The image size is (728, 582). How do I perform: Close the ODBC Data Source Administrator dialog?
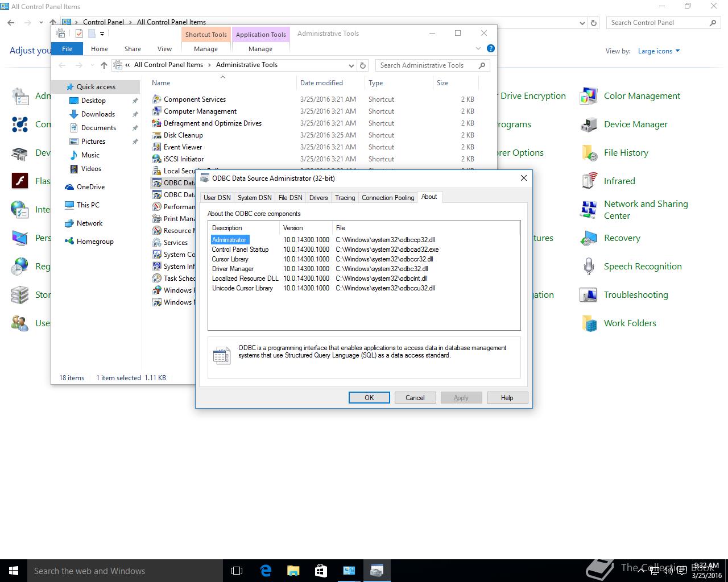click(523, 178)
